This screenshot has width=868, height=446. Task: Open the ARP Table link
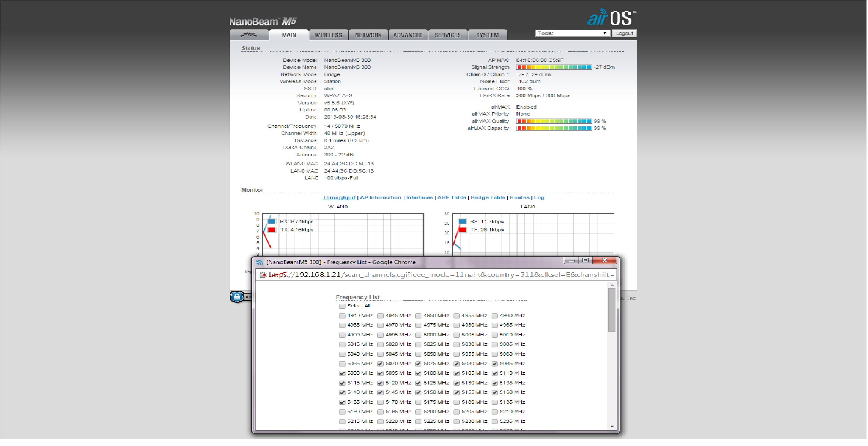(x=451, y=197)
